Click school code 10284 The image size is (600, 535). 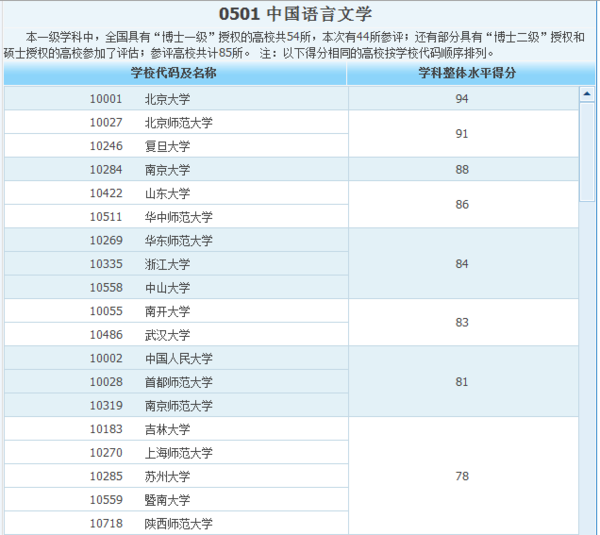(106, 170)
